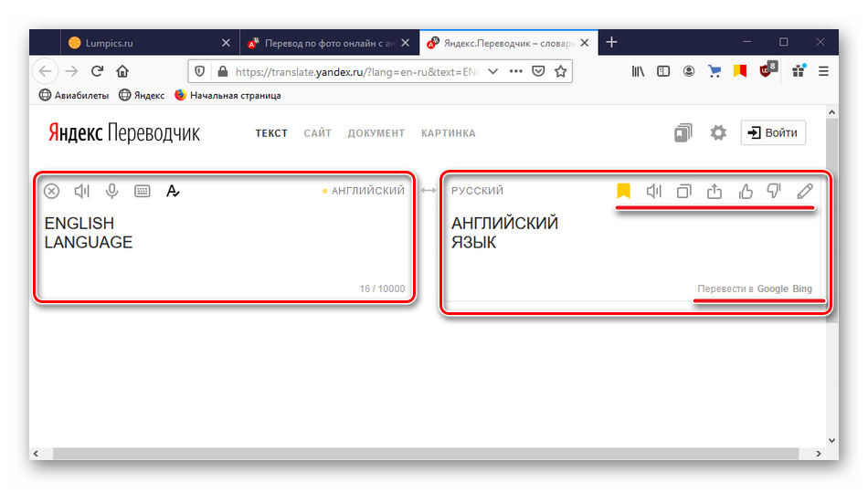
Task: Click the Войти login button
Action: (x=773, y=133)
